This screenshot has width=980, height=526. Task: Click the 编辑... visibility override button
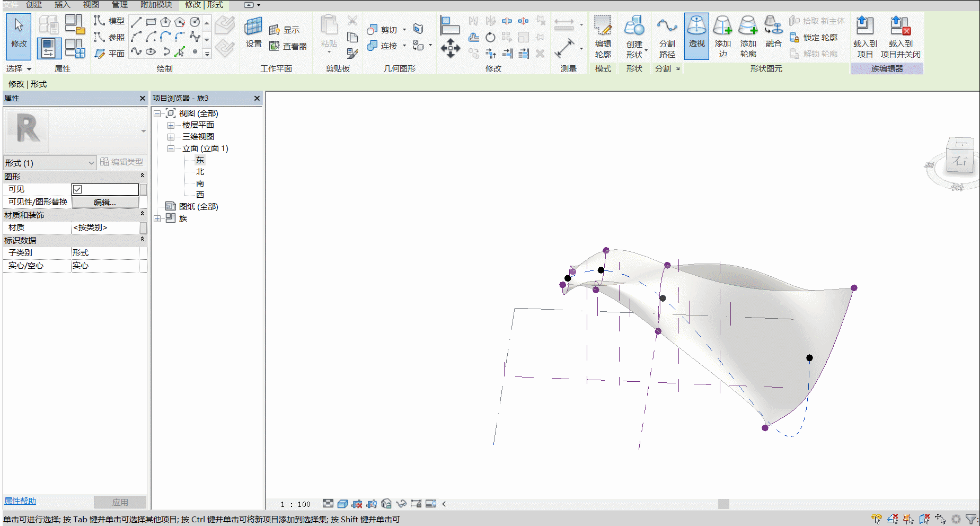point(105,202)
